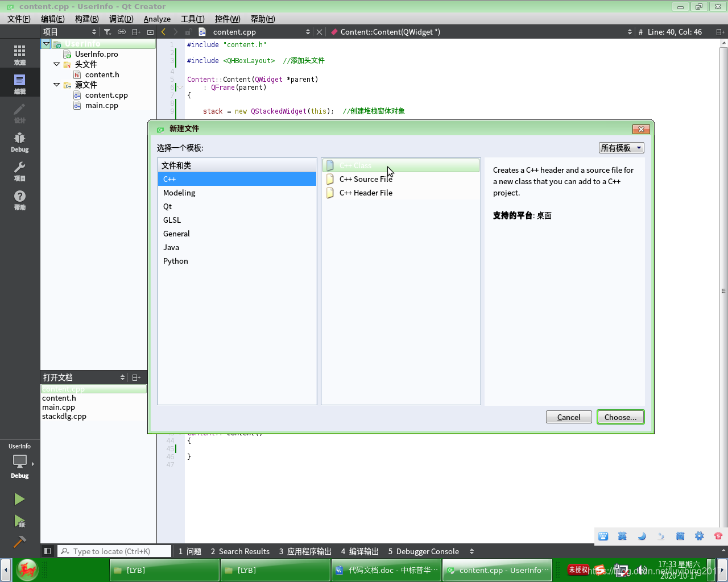Select the General category
The height and width of the screenshot is (582, 728).
point(237,234)
